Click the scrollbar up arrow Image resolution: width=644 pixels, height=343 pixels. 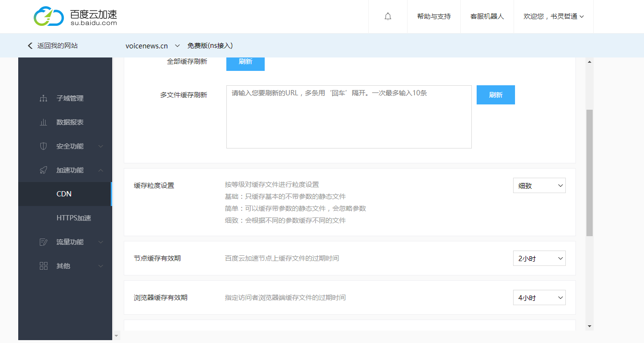coord(589,62)
